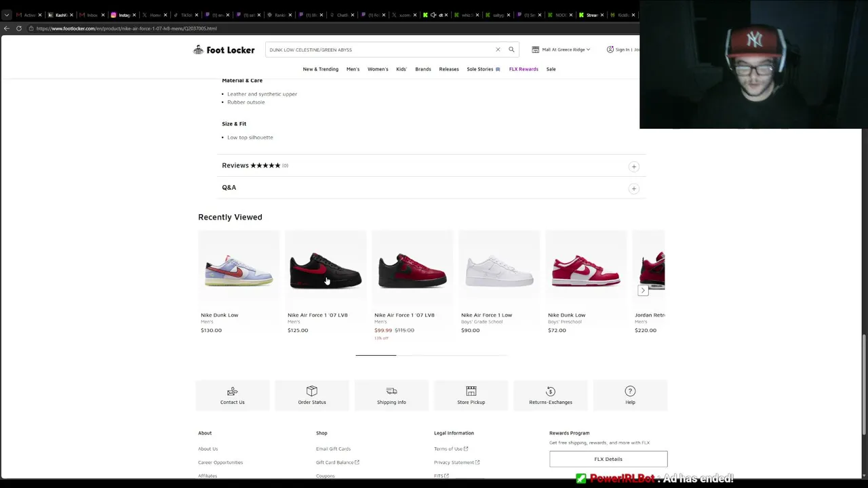Click the search magnifier icon
The image size is (868, 488).
[x=511, y=49]
